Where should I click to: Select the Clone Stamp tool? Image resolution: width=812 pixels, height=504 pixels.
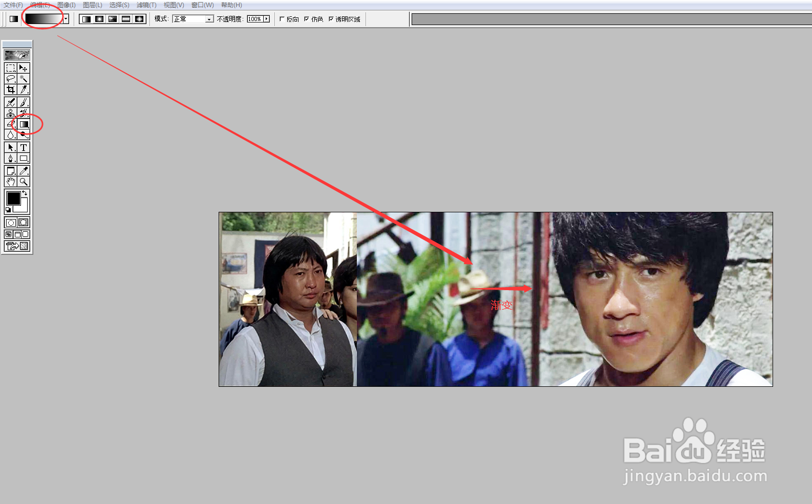point(11,113)
